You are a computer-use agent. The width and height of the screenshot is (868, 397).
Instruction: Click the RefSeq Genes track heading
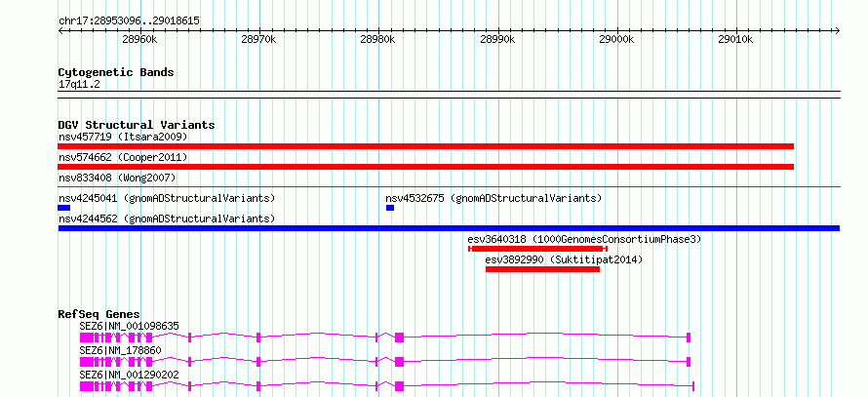point(99,314)
